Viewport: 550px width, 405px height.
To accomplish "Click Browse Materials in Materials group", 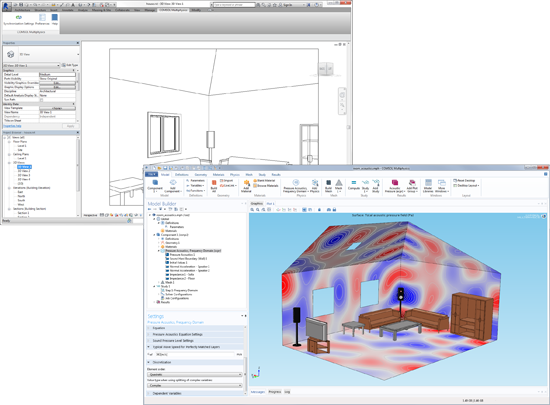I will [x=266, y=185].
